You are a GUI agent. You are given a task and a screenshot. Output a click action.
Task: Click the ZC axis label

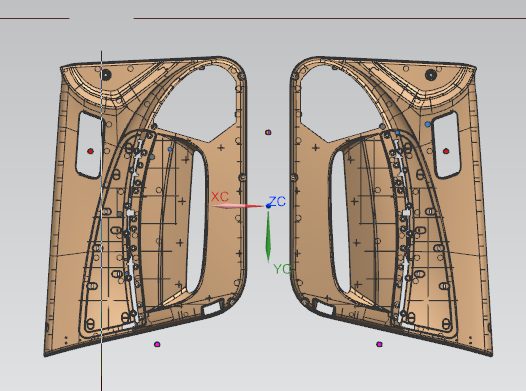(x=277, y=201)
